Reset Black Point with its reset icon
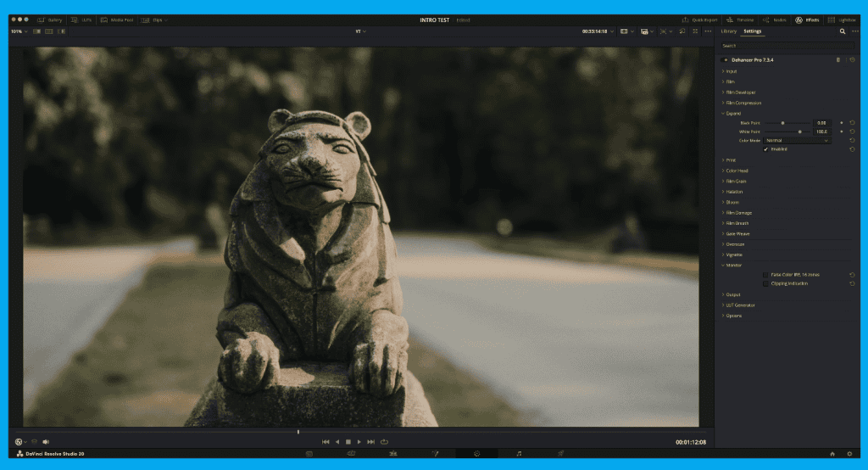The image size is (868, 470). [852, 123]
